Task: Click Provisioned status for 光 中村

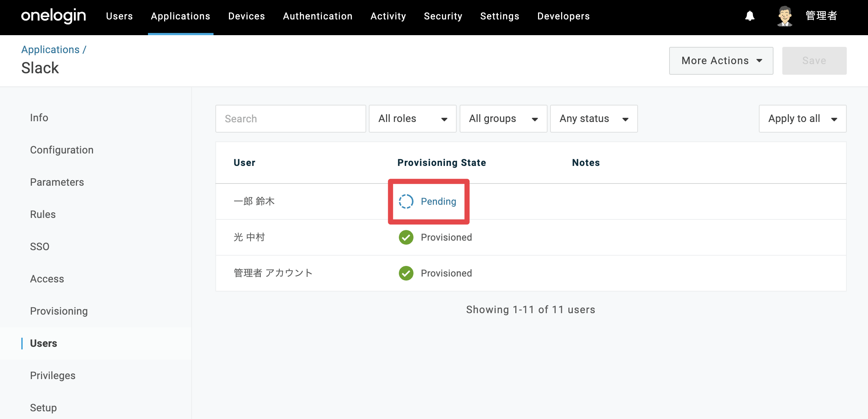Action: 446,237
